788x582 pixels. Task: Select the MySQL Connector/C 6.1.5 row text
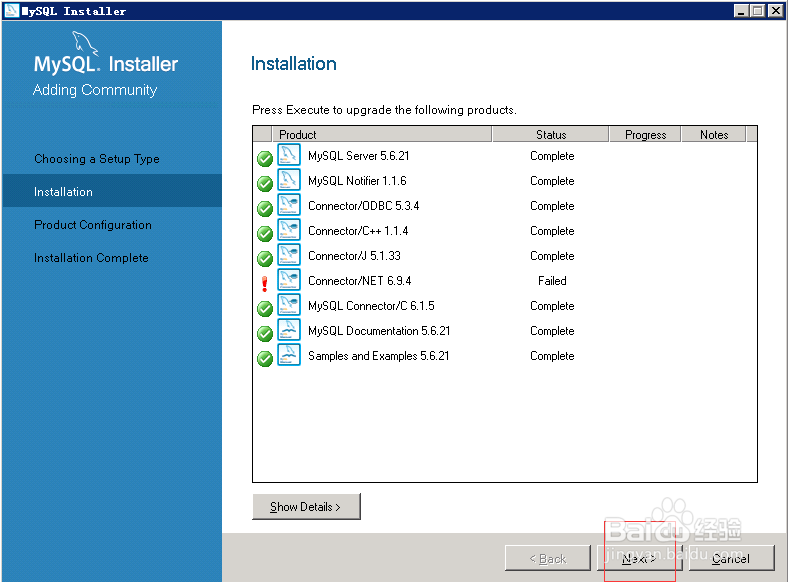[x=371, y=306]
